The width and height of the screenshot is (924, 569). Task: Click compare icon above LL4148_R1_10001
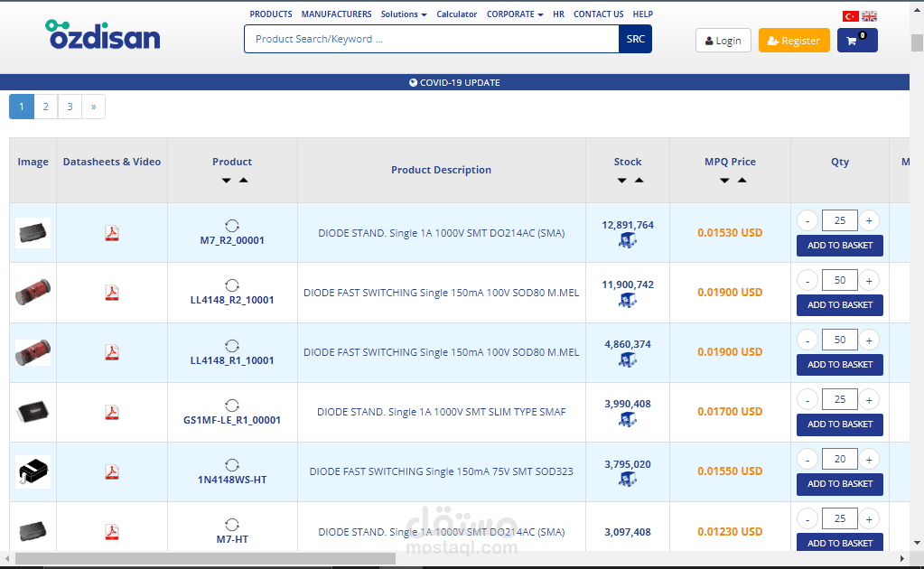[x=232, y=346]
